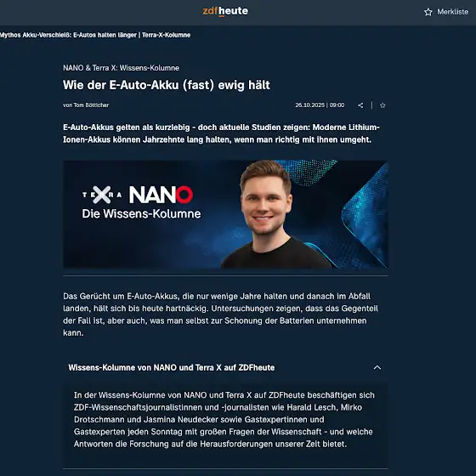The width and height of the screenshot is (476, 476).
Task: Click the NANO logo in the banner
Action: [x=161, y=195]
